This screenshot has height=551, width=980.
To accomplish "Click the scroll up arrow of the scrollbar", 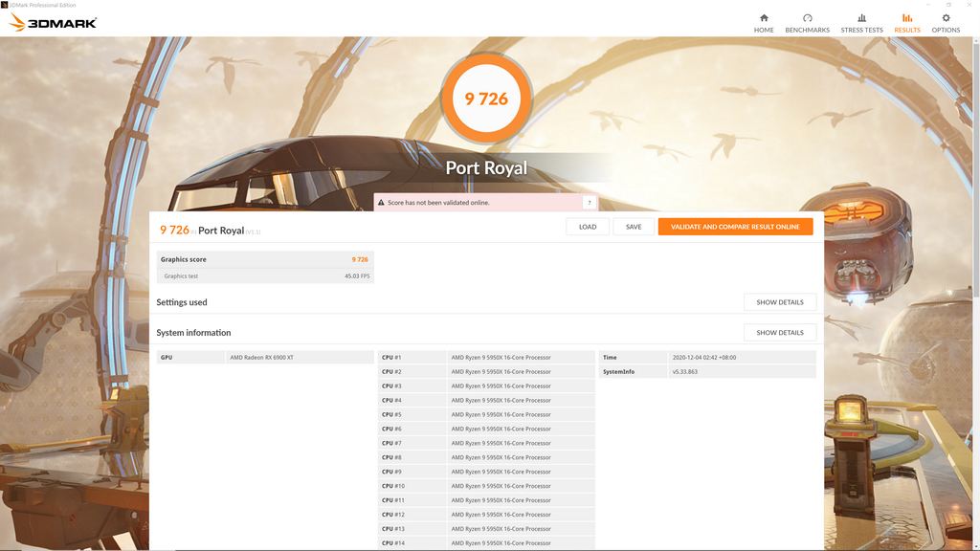I will click(x=975, y=39).
